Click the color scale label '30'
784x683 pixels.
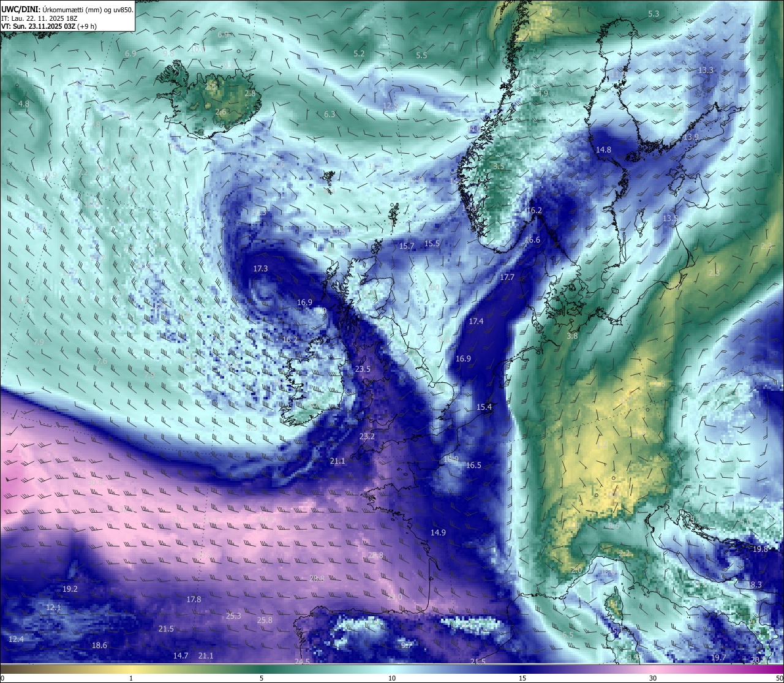point(653,678)
